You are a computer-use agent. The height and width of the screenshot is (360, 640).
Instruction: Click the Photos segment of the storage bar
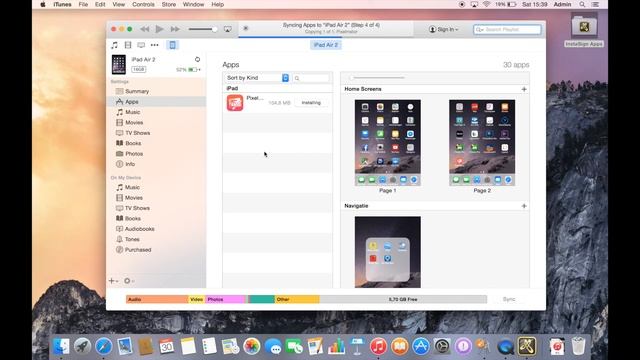225,299
